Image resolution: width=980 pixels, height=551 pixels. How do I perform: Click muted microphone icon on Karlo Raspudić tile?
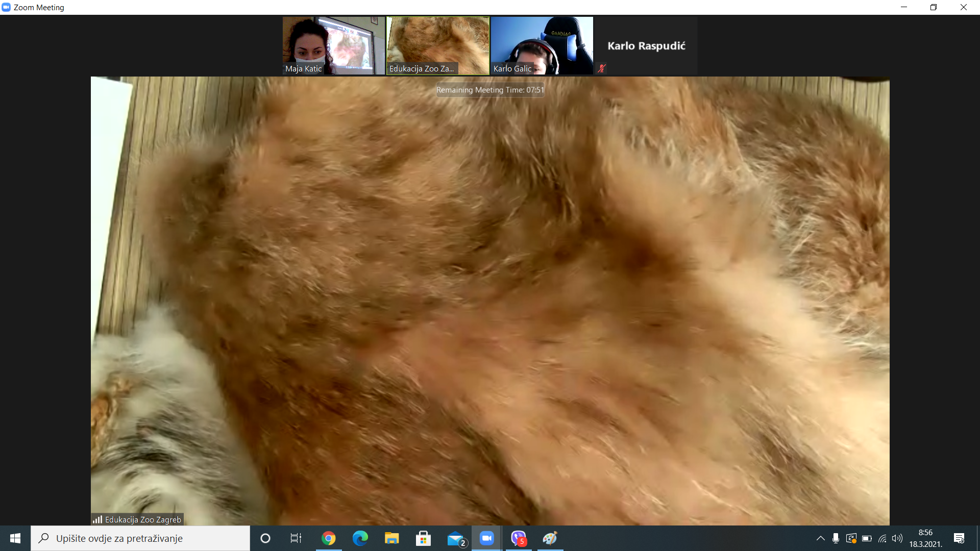602,68
